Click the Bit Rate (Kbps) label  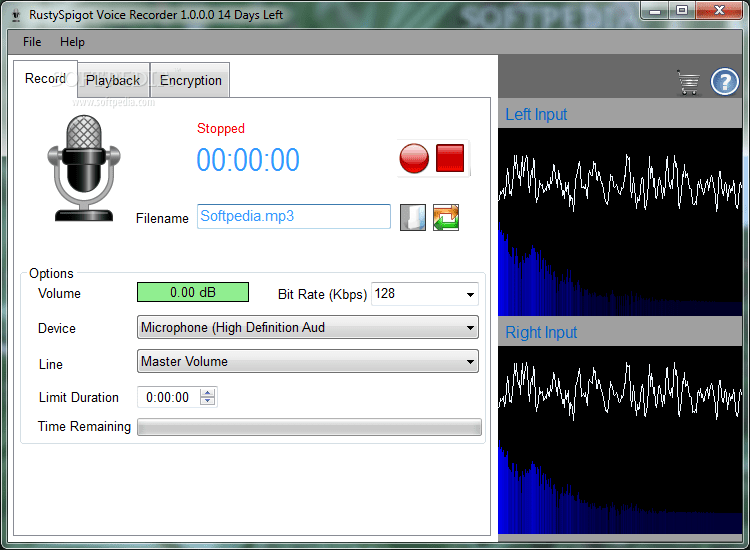[x=322, y=295]
